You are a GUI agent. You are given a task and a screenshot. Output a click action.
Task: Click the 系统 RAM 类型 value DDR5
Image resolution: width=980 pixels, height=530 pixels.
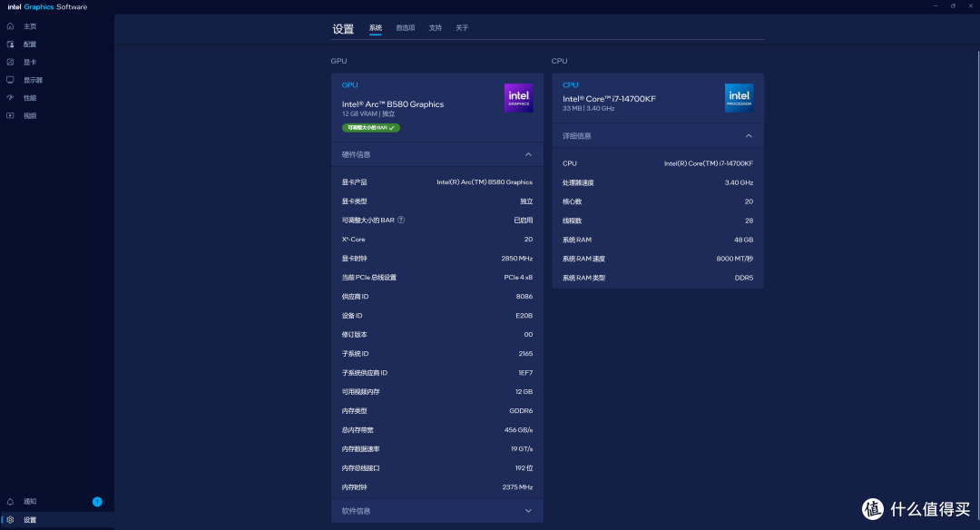point(744,278)
